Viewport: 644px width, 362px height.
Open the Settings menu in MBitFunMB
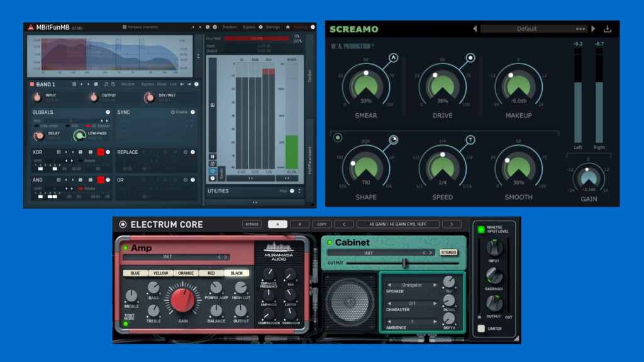(272, 27)
